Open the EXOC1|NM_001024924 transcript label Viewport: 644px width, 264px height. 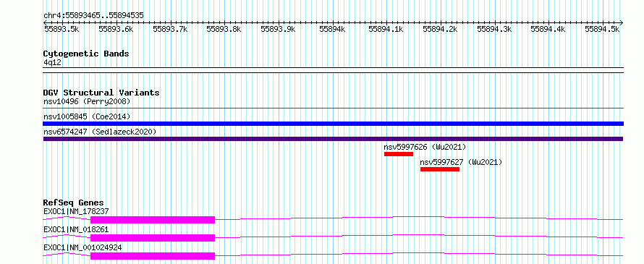tap(82, 247)
